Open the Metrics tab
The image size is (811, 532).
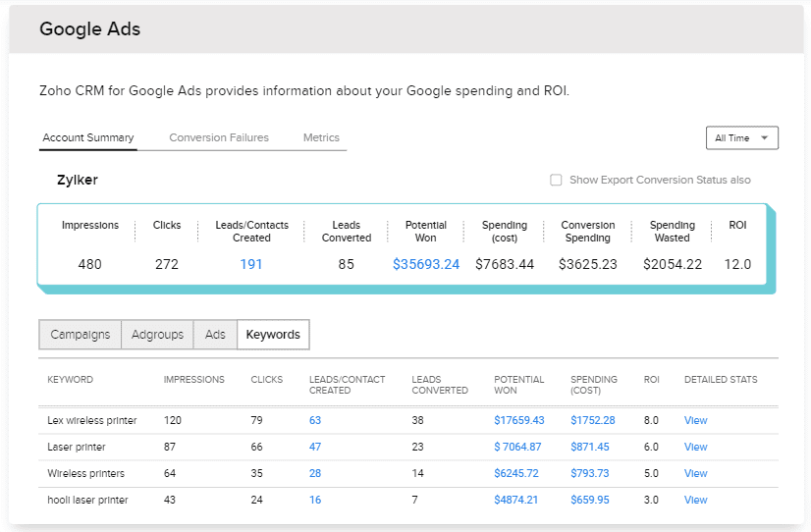(x=321, y=137)
